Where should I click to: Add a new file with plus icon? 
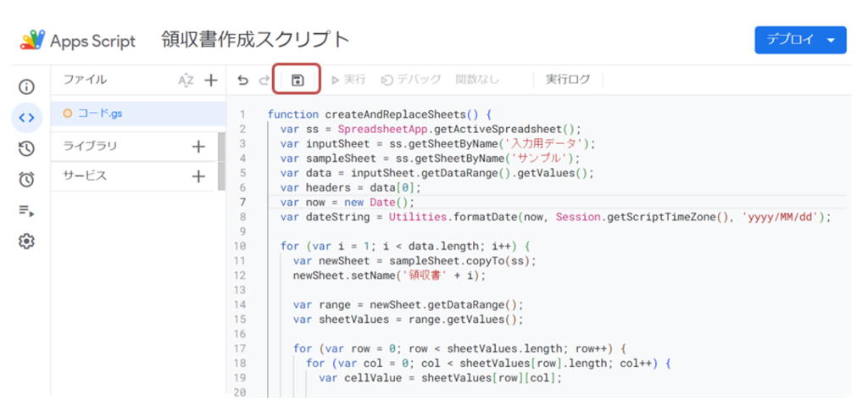point(210,80)
